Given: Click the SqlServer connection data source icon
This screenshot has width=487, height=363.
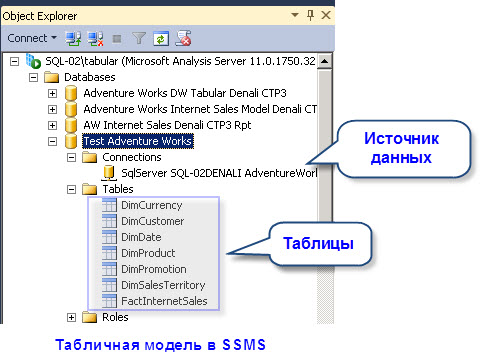Looking at the screenshot, I should click(x=109, y=173).
